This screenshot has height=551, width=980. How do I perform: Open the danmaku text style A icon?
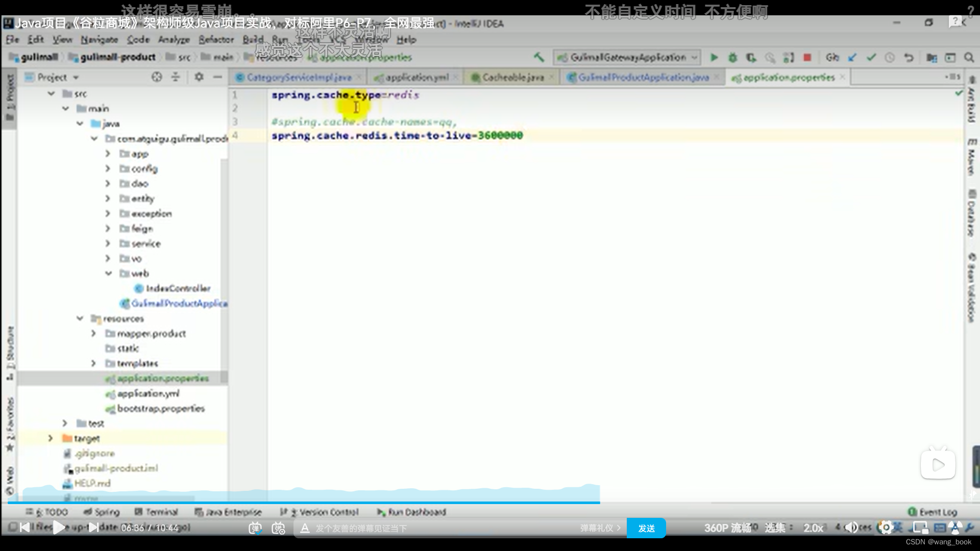point(305,529)
